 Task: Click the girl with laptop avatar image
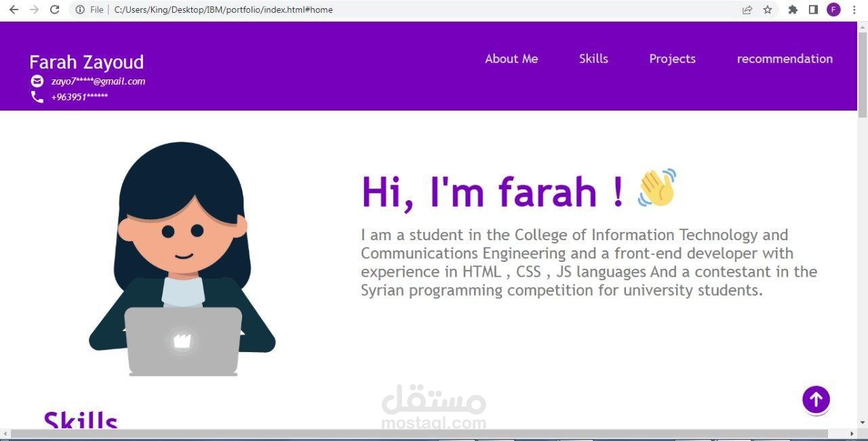pos(182,258)
